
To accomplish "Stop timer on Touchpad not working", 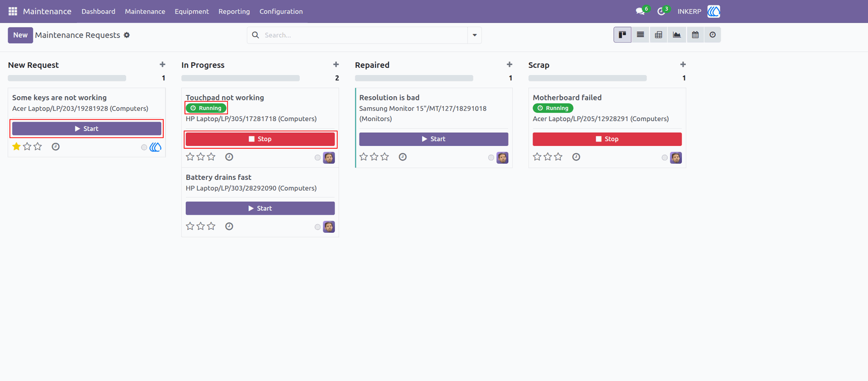I will (x=260, y=139).
